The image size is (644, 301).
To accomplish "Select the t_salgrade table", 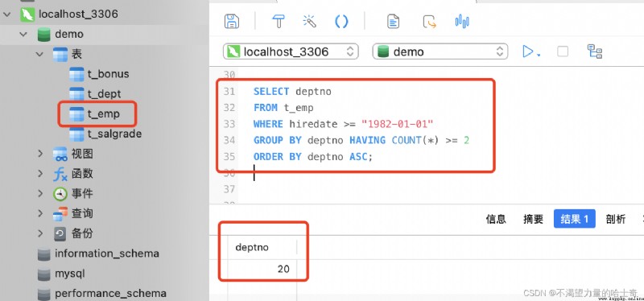I will coord(114,134).
